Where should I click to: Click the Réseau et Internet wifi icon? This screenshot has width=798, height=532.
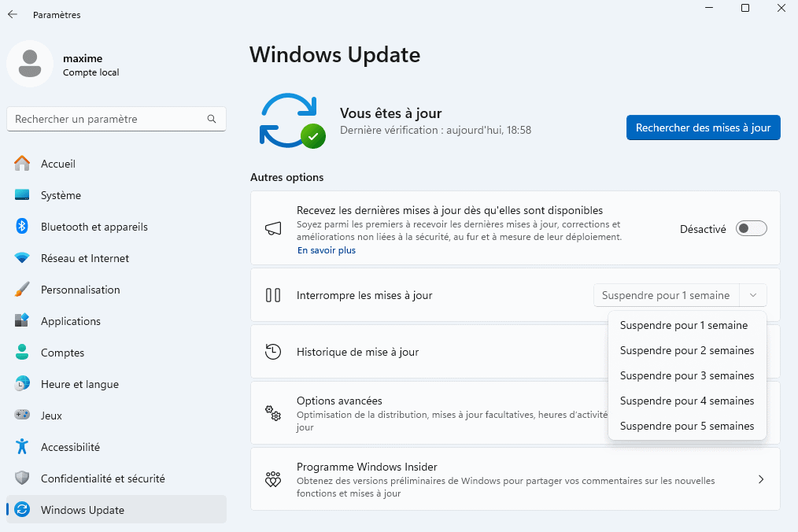(x=22, y=257)
